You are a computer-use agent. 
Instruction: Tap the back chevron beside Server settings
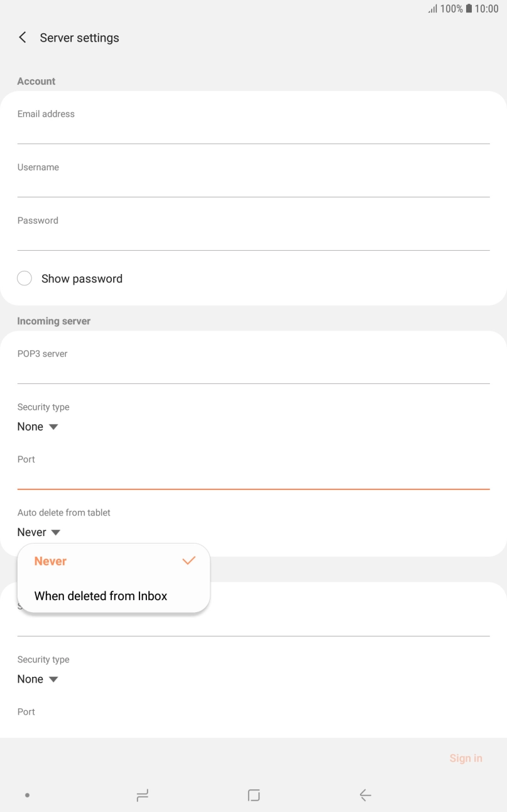[x=23, y=38]
